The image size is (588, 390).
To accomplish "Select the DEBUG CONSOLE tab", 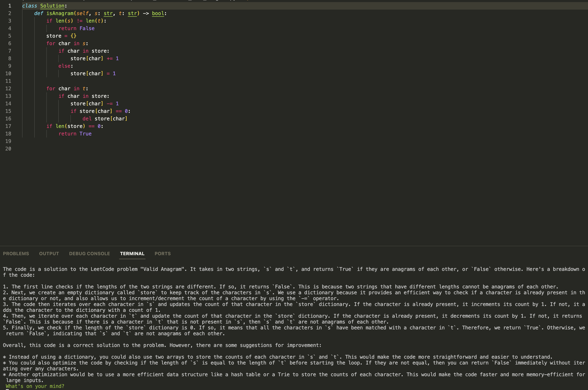I will 89,254.
